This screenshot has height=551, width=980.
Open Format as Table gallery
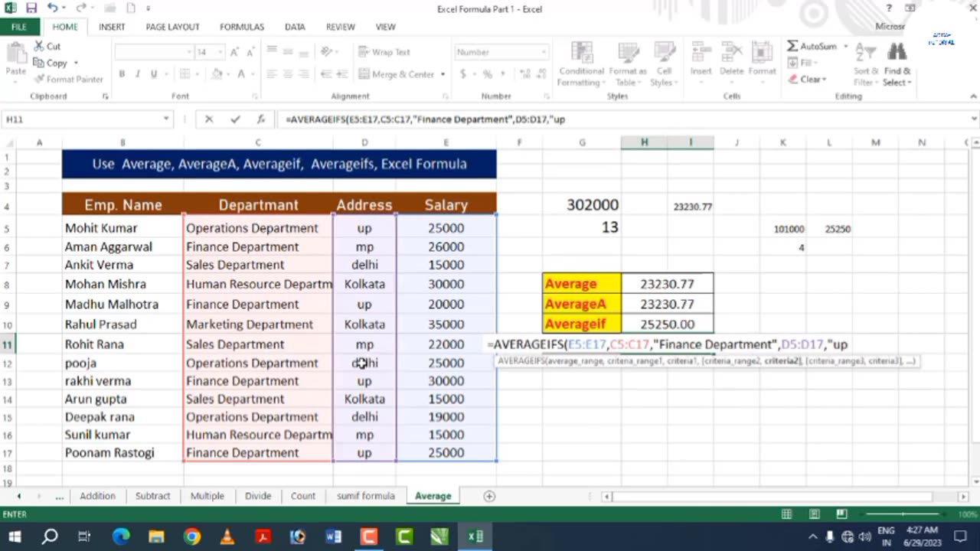[x=629, y=64]
